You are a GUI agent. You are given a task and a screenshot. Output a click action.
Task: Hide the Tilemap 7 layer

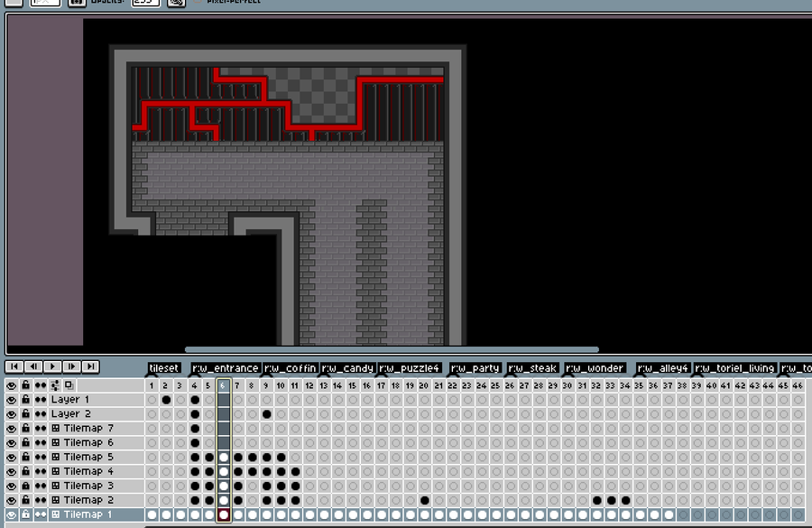point(11,429)
